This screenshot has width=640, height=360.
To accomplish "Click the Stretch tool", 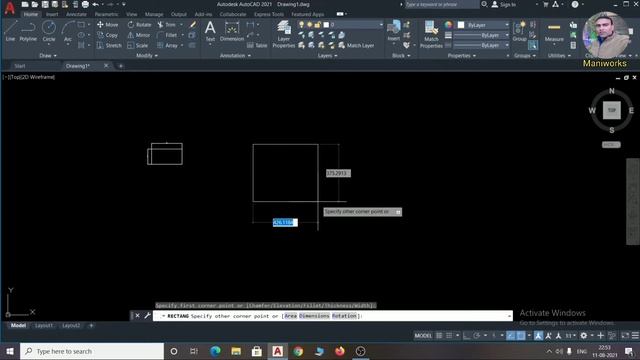I will [109, 45].
